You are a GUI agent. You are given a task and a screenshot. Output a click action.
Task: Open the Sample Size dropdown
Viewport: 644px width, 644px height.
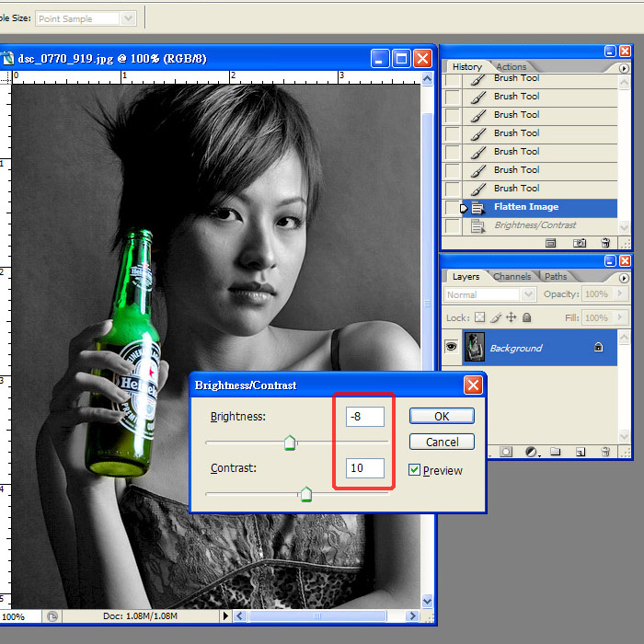coord(128,18)
